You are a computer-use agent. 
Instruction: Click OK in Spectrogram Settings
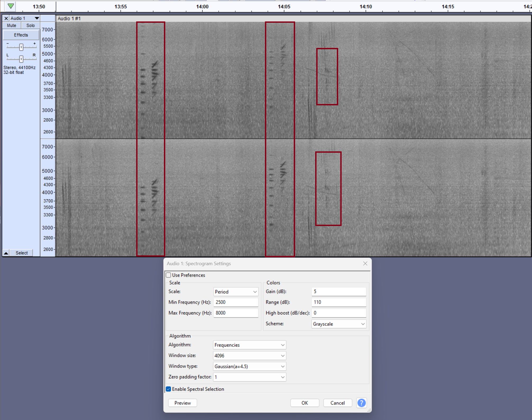[305, 403]
